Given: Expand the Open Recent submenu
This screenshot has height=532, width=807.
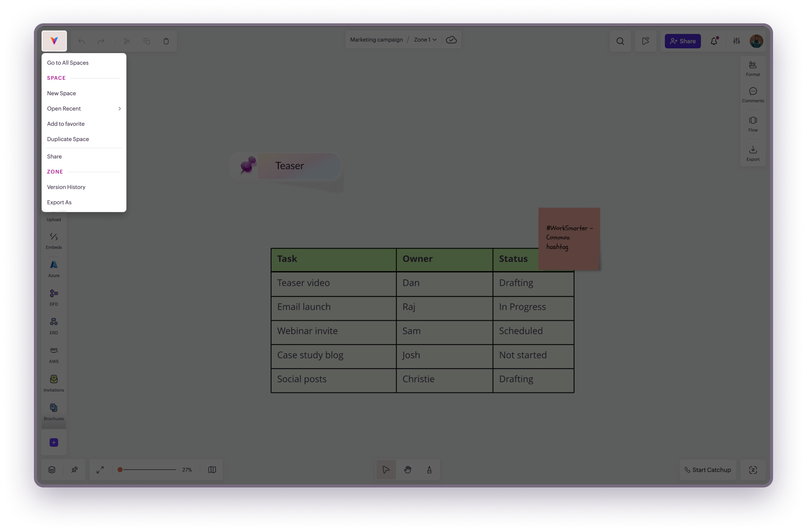Looking at the screenshot, I should click(x=84, y=109).
